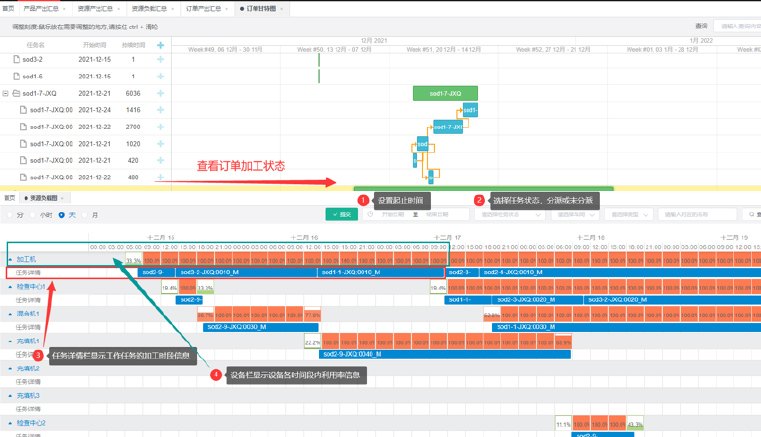
Task: Click the plus icon in the task table header
Action: coord(161,45)
